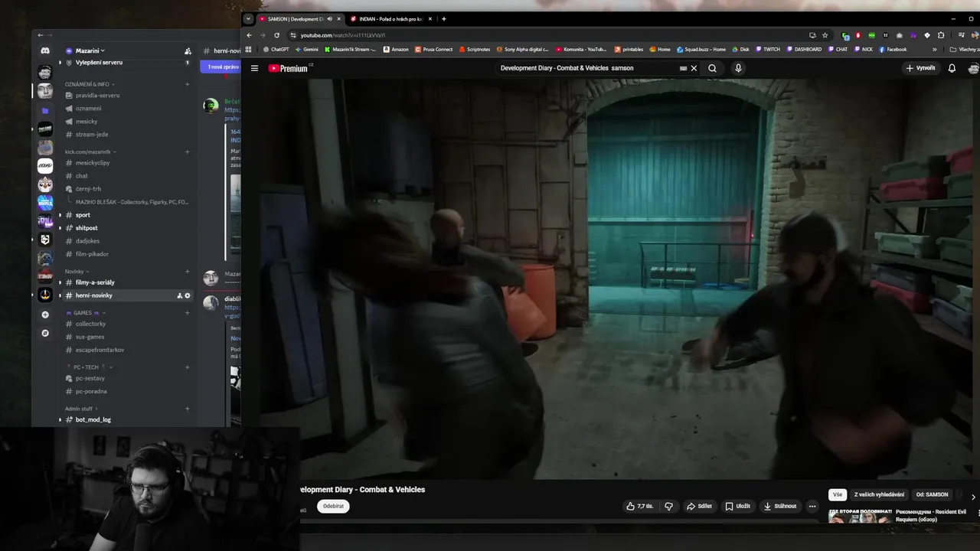Image resolution: width=980 pixels, height=551 pixels.
Task: Open the tab search dropdown
Action: click(x=248, y=18)
